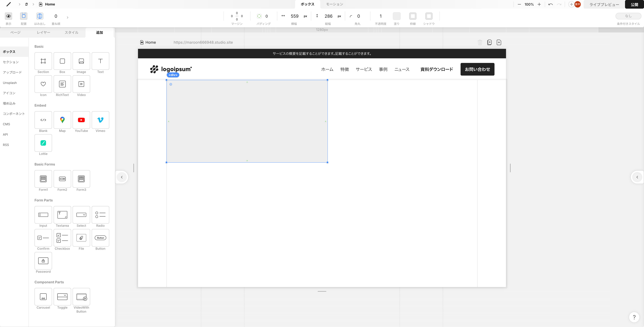Add an Input form part
Screen dimensions: 644x327
[43, 215]
